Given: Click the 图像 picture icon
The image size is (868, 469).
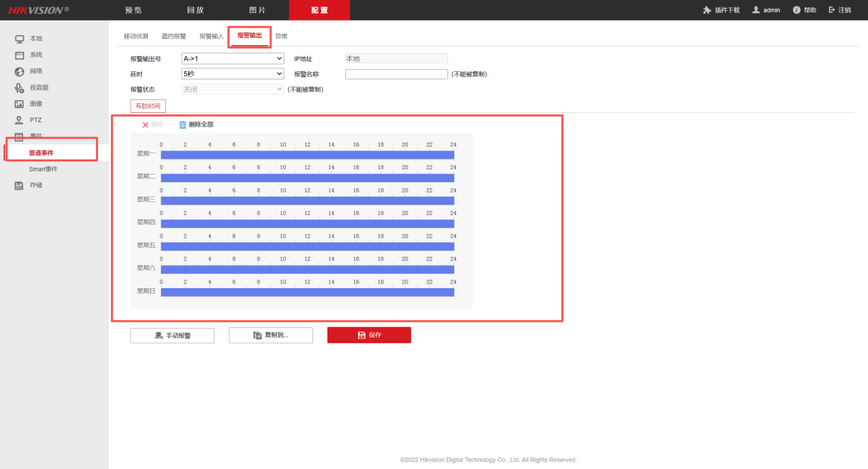Looking at the screenshot, I should 20,104.
